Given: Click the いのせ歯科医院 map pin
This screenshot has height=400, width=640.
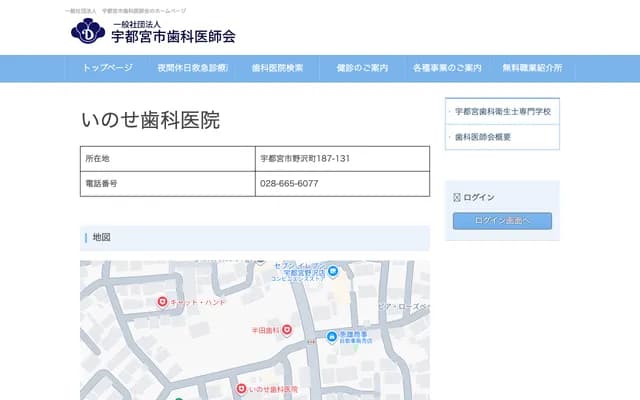Looking at the screenshot, I should click(x=240, y=388).
